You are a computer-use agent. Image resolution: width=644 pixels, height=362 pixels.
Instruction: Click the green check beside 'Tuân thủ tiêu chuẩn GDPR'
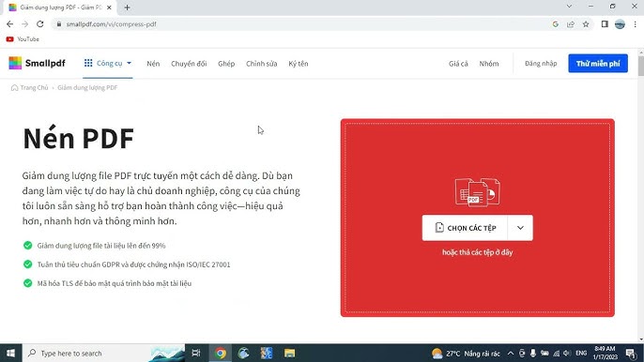click(x=27, y=264)
